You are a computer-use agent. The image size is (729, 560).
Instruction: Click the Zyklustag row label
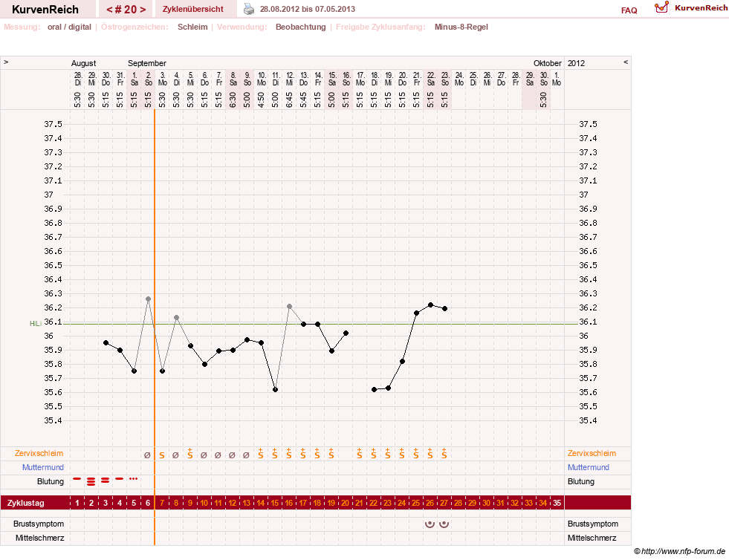(x=25, y=503)
